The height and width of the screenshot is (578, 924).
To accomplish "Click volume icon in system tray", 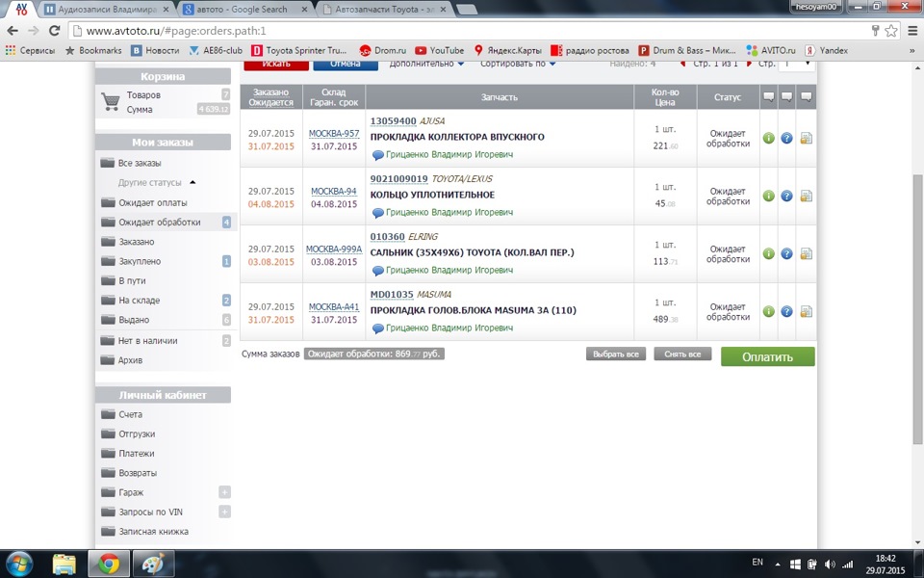I will (x=830, y=565).
